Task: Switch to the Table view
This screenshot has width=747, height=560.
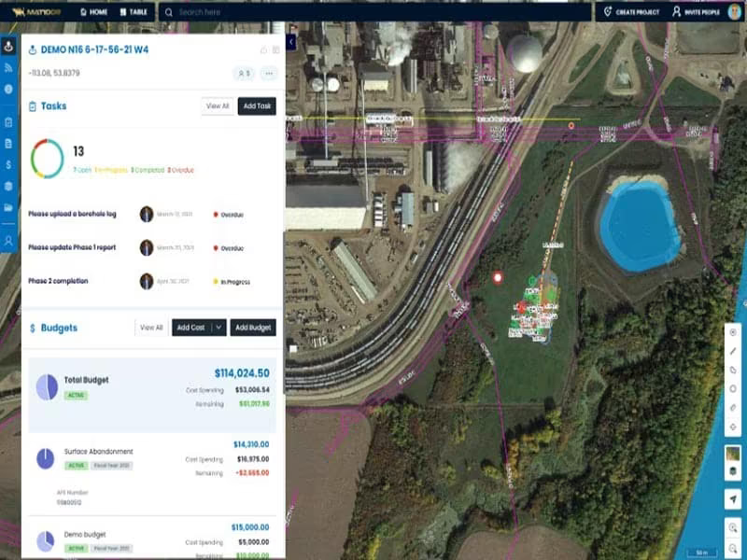Action: tap(134, 12)
